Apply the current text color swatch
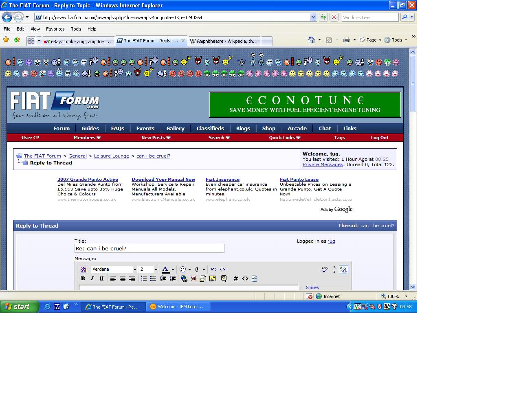Image resolution: width=532 pixels, height=399 pixels. (165, 270)
